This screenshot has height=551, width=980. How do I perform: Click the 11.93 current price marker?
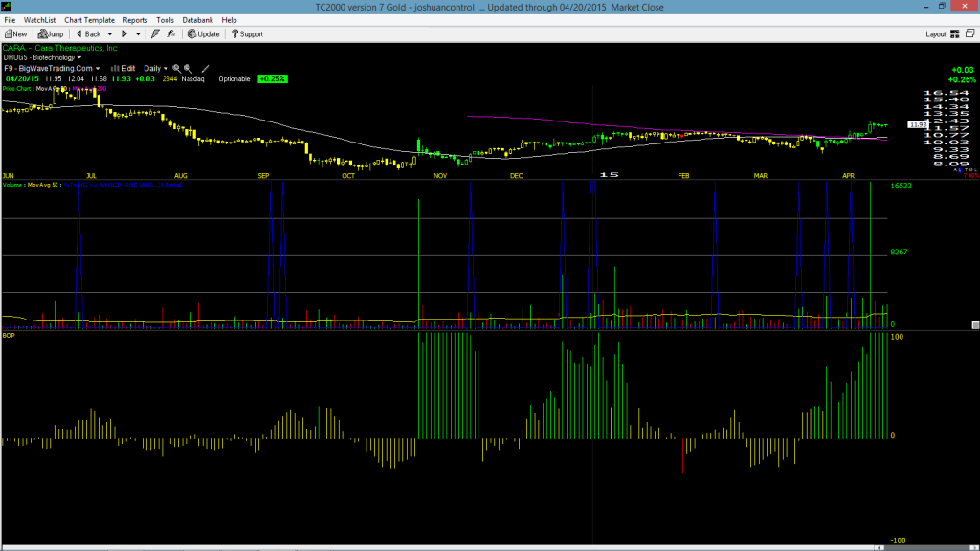[x=918, y=125]
